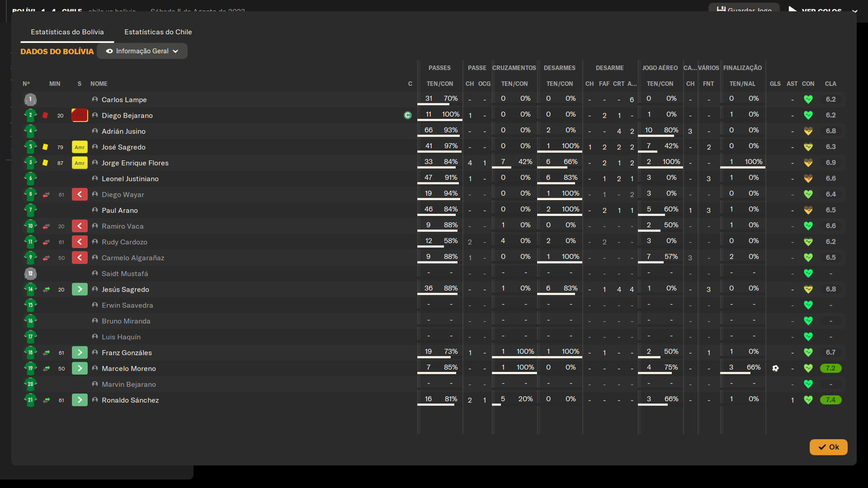Click Marcelo Moreno's goal ball icon
Image resolution: width=868 pixels, height=488 pixels.
(x=775, y=368)
